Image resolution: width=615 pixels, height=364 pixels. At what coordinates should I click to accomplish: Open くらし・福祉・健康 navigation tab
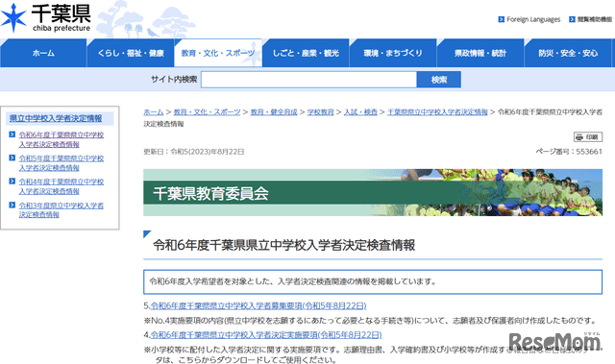[x=131, y=53]
